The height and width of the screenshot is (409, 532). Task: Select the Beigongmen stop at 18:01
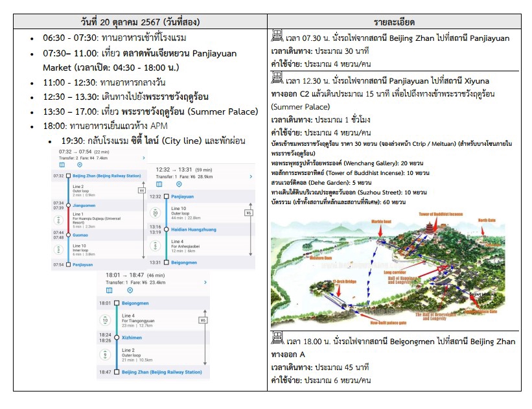[x=135, y=303]
